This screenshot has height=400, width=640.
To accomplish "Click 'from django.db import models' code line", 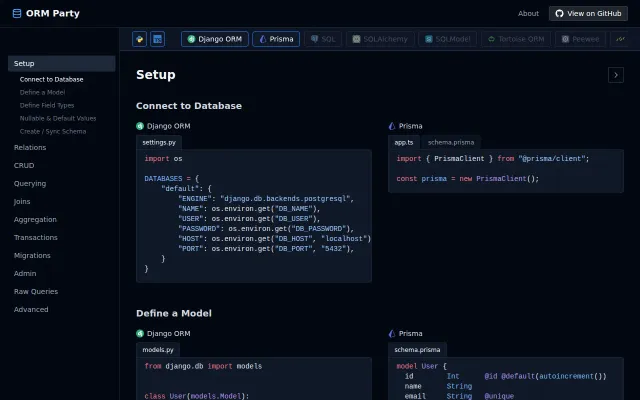I will tap(203, 366).
